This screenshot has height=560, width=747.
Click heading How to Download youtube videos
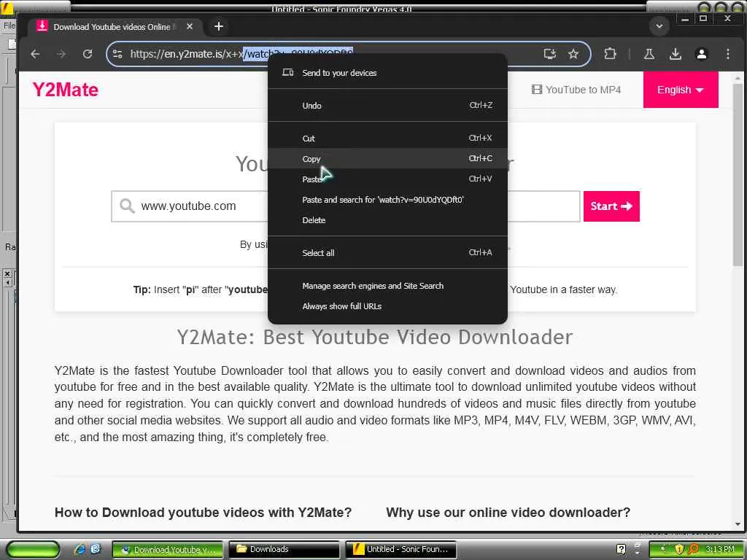[203, 513]
